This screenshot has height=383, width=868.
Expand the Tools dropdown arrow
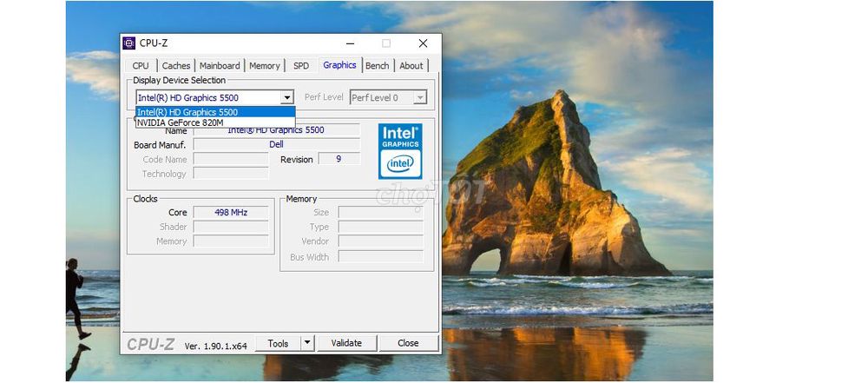[x=308, y=343]
